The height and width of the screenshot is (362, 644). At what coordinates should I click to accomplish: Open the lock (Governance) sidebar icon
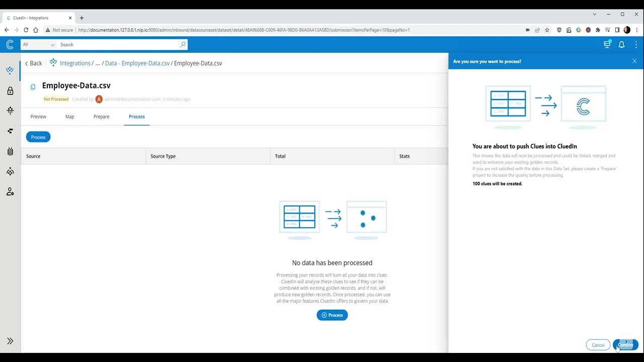pos(10,91)
